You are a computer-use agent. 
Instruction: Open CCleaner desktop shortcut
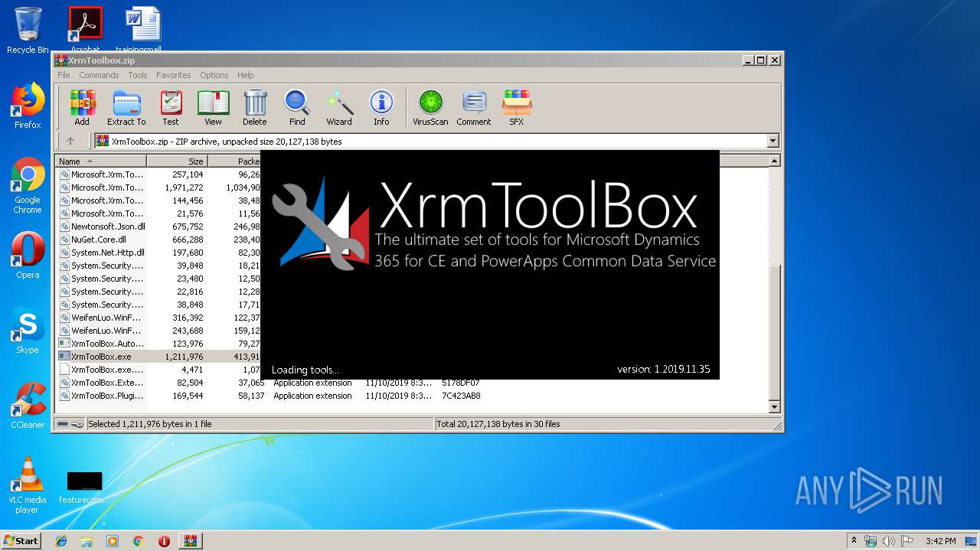tap(28, 406)
